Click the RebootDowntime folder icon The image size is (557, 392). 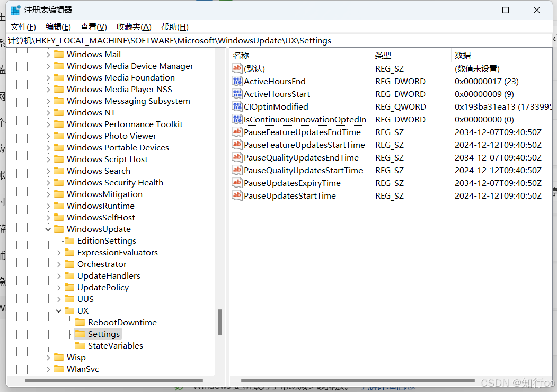coord(80,323)
